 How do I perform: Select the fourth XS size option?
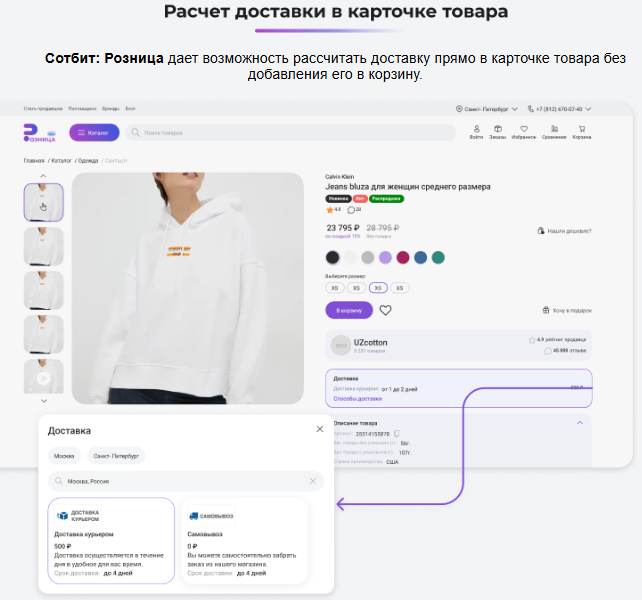tap(400, 288)
